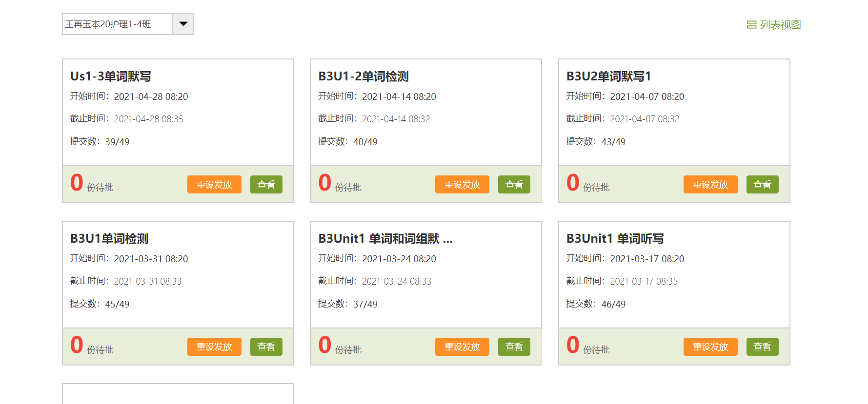868x404 pixels.
Task: Click submission count 40/49
Action: (365, 142)
